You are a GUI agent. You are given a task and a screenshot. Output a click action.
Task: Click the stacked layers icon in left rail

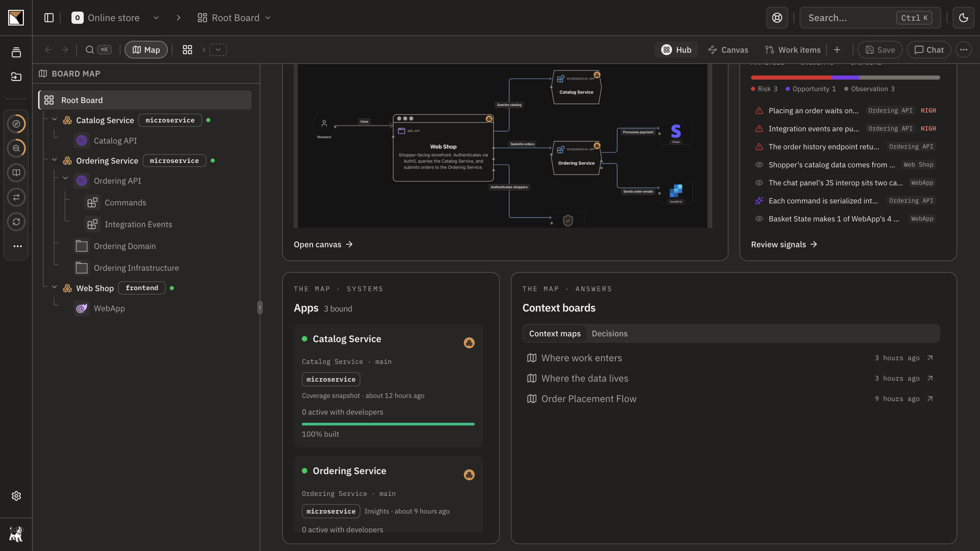16,52
